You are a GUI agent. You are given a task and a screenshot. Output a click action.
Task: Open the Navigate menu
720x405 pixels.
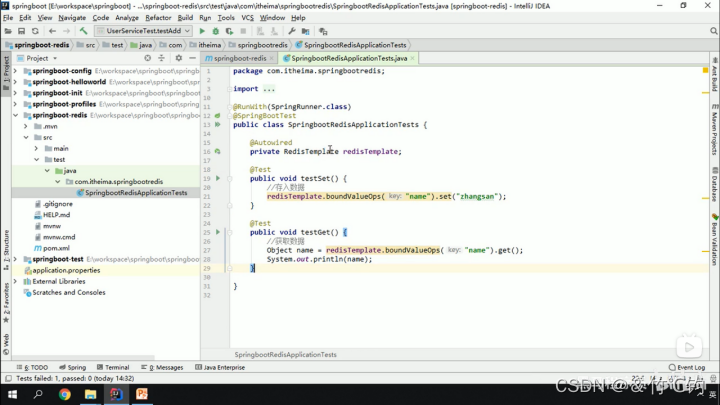[x=72, y=17]
